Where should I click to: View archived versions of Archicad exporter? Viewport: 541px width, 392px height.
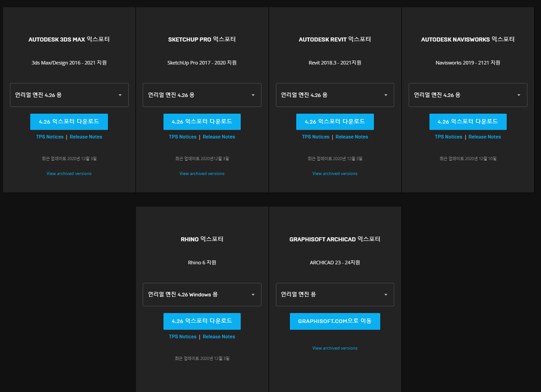335,348
